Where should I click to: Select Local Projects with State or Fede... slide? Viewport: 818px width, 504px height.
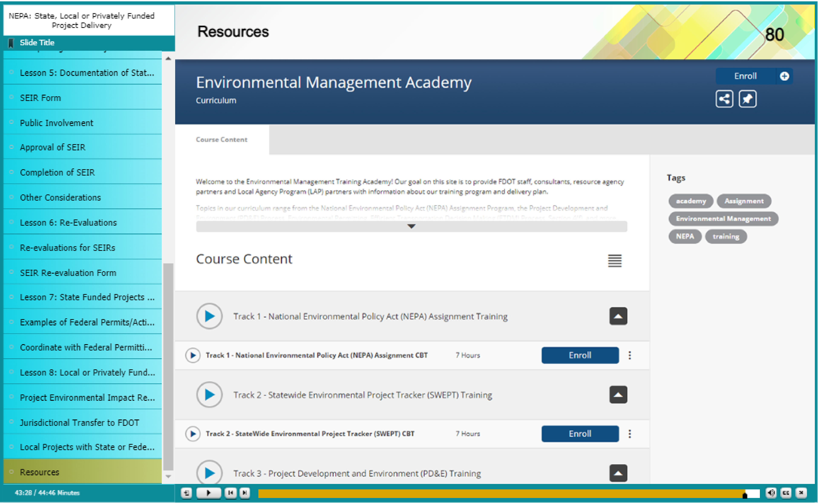point(82,447)
